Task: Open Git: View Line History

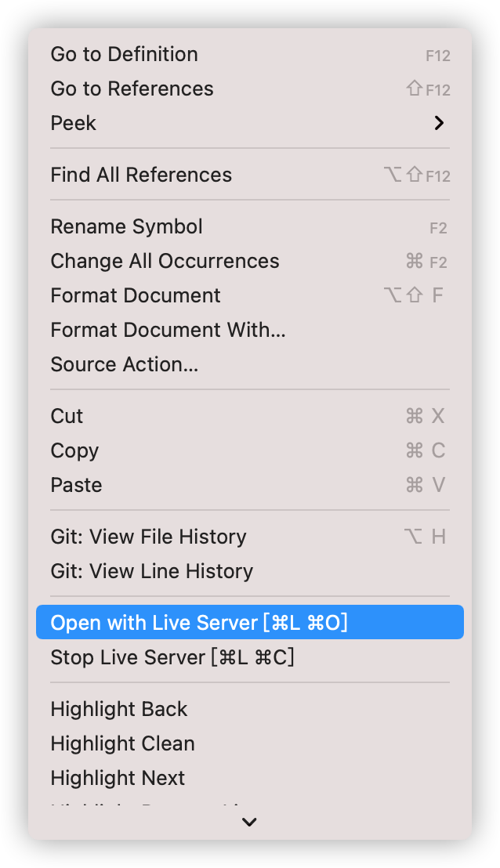Action: click(250, 571)
